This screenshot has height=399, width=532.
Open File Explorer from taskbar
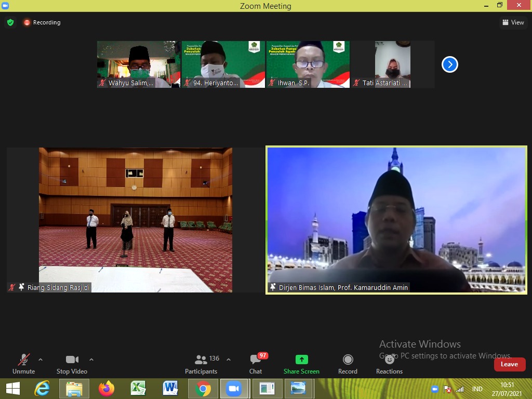point(74,389)
